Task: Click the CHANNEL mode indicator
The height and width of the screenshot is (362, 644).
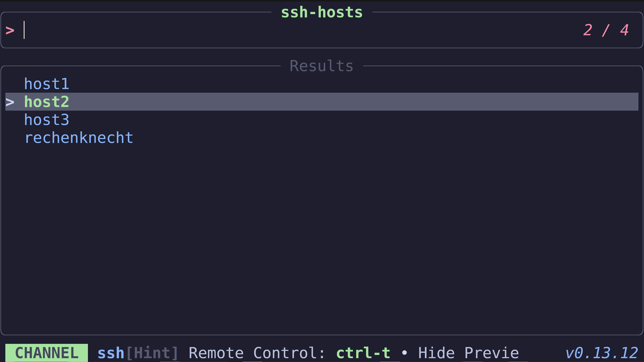Action: click(46, 353)
